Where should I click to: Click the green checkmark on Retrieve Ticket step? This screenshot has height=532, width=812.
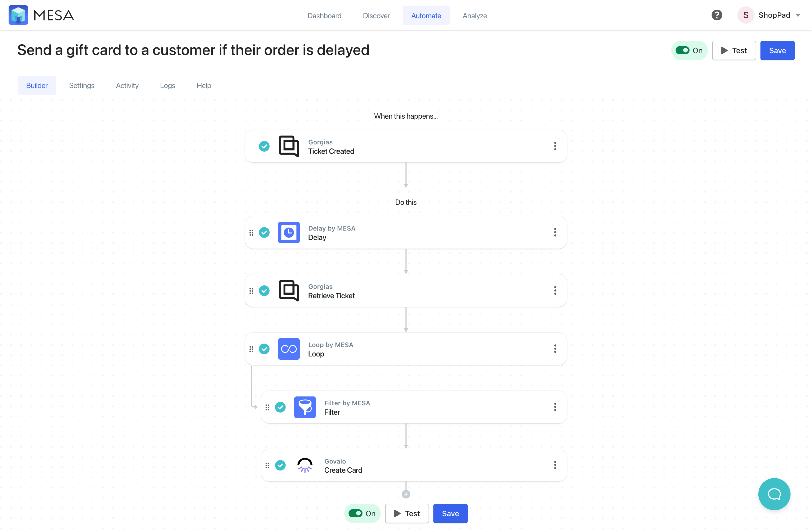click(264, 290)
